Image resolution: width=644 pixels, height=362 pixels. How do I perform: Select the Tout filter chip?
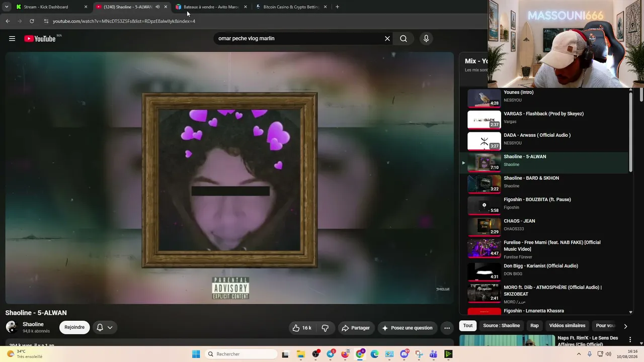tap(468, 326)
